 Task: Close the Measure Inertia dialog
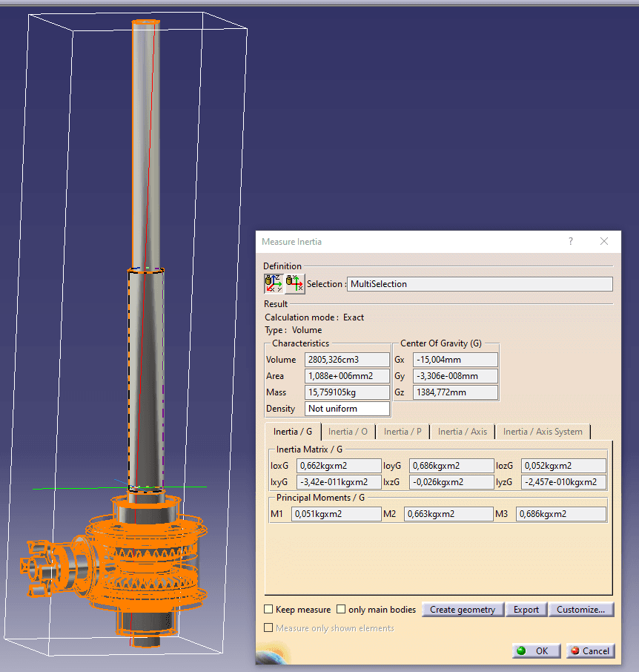point(603,242)
